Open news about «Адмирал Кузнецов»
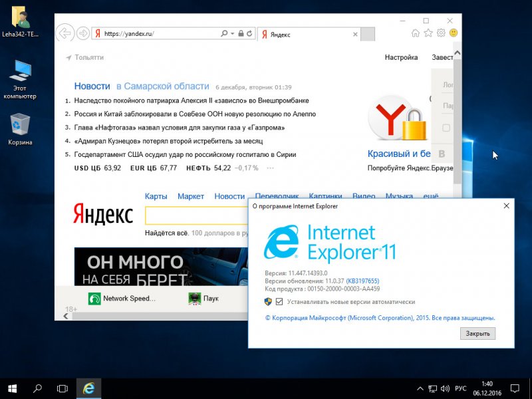Viewport: 532px width, 399px height. [x=168, y=141]
